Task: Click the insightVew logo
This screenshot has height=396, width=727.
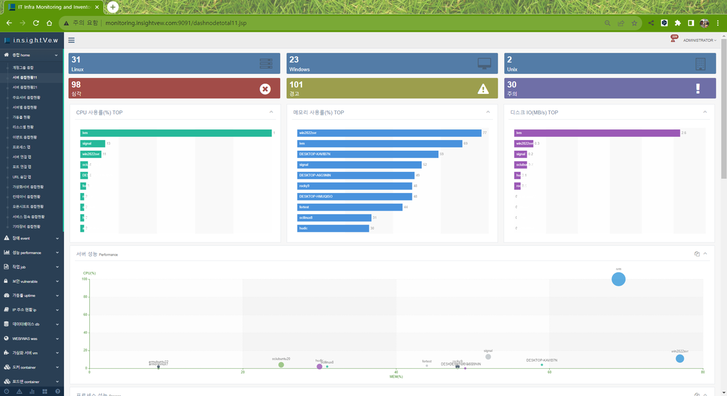Action: tap(32, 40)
